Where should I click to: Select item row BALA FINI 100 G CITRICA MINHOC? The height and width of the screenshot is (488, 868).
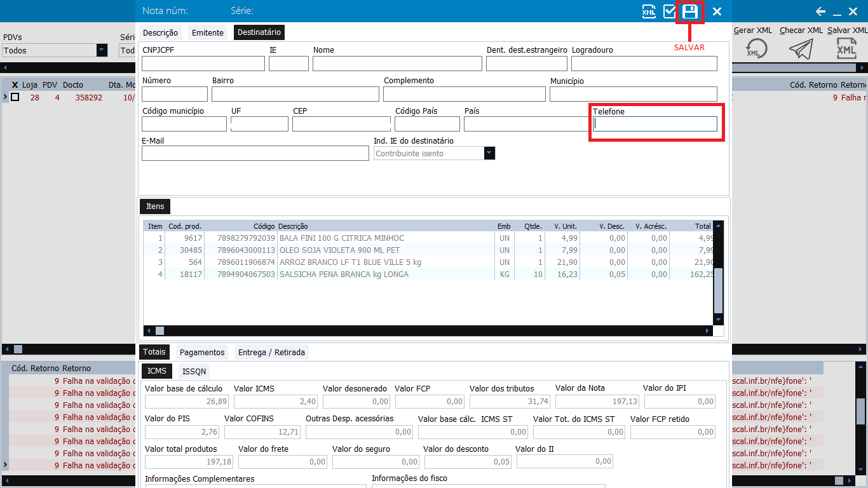pyautogui.click(x=429, y=238)
